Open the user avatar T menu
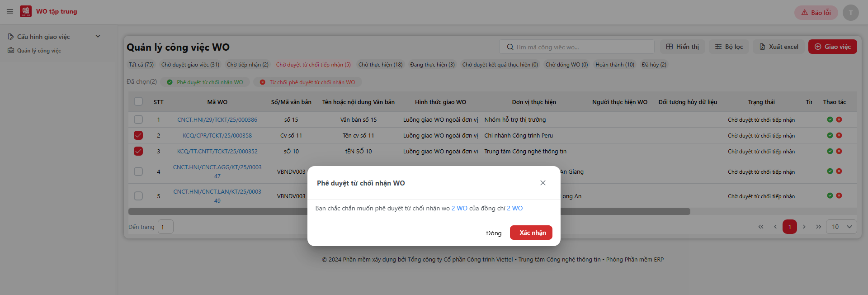This screenshot has width=868, height=295. (x=850, y=12)
